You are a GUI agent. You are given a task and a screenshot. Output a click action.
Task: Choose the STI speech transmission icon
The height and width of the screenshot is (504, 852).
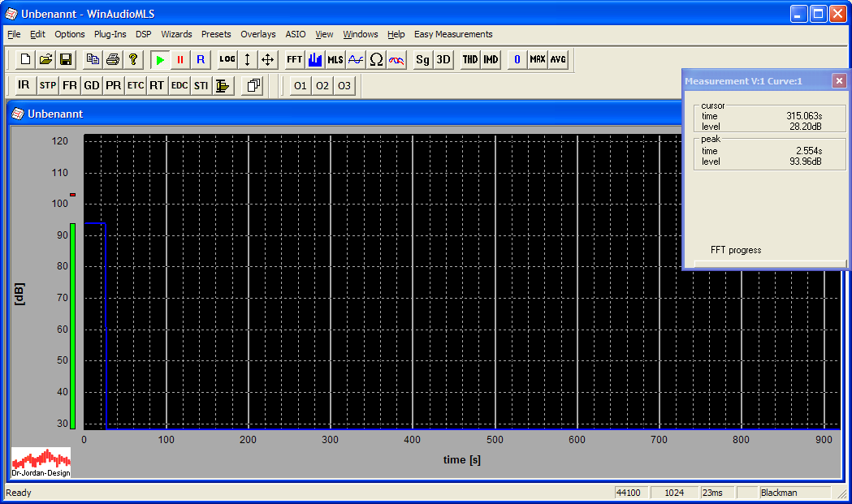201,85
